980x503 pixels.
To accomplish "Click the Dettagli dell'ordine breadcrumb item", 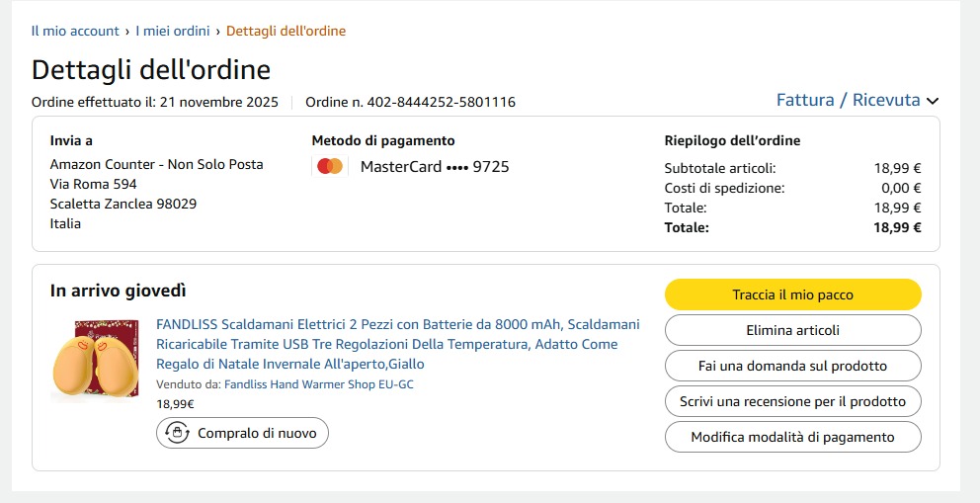I will pos(286,31).
